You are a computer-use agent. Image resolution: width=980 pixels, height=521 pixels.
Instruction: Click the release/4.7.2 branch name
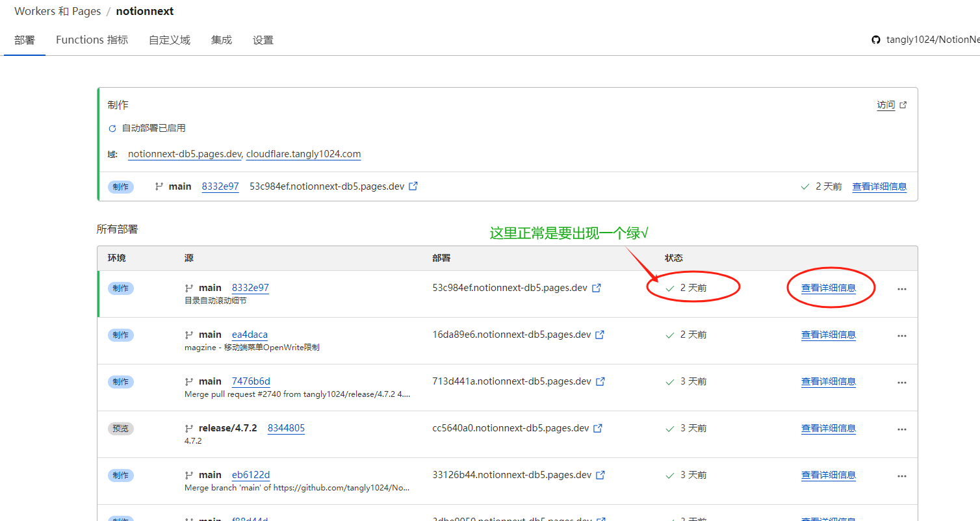tap(227, 428)
